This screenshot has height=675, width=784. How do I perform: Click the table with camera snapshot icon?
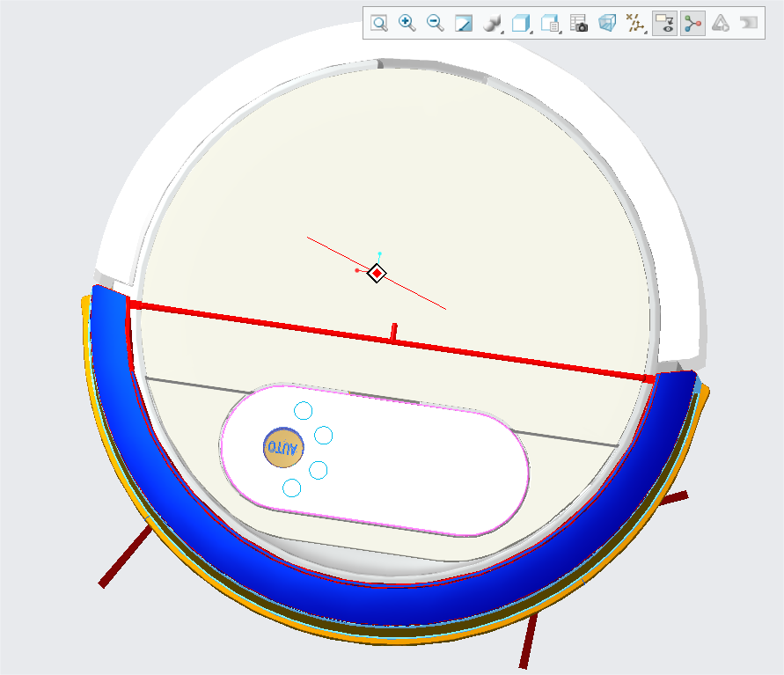pos(578,23)
